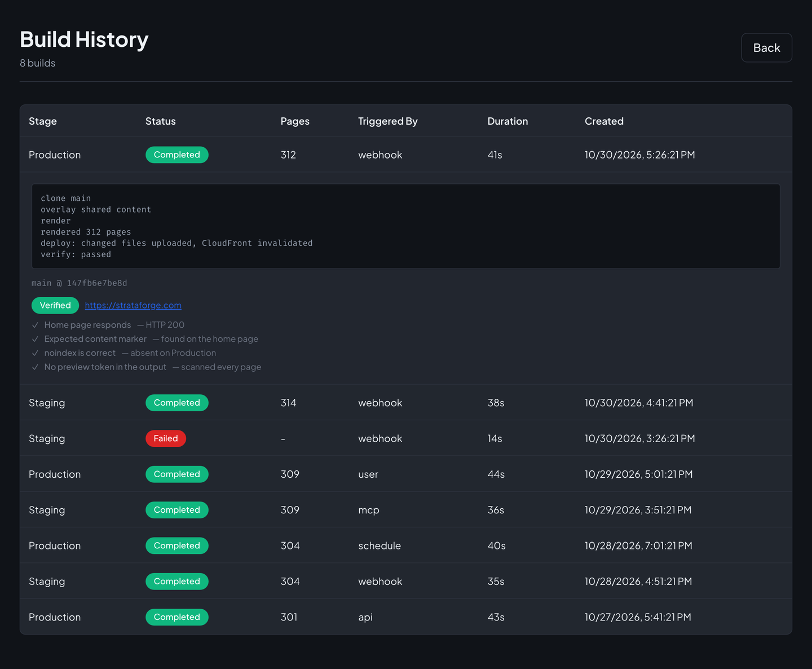Viewport: 812px width, 669px height.
Task: Click the Failed status badge
Action: point(166,438)
